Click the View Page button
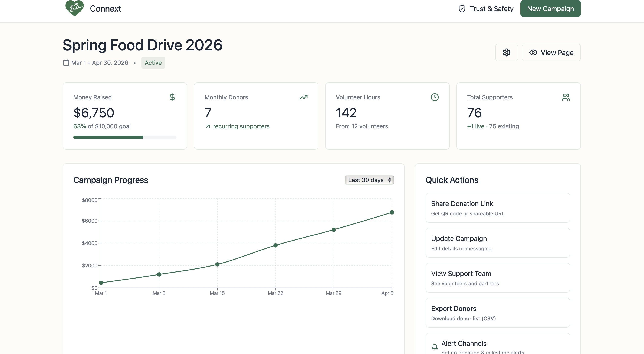 [551, 52]
